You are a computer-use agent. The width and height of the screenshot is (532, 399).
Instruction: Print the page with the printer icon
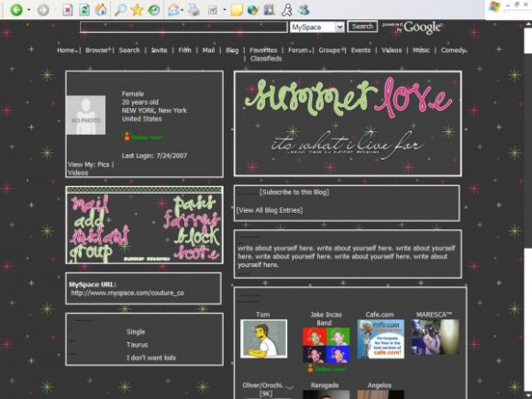click(194, 10)
